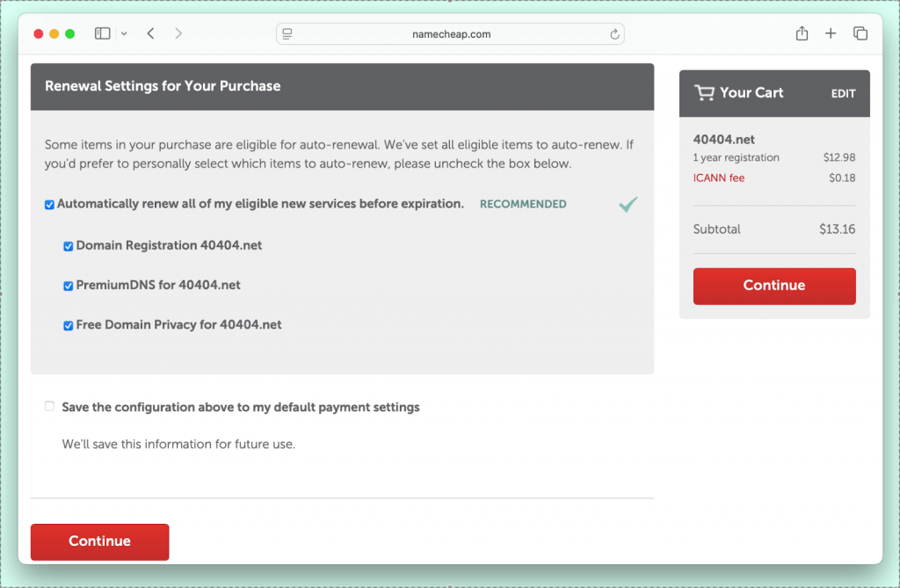900x588 pixels.
Task: Enable save configuration to default payment settings
Action: 49,407
